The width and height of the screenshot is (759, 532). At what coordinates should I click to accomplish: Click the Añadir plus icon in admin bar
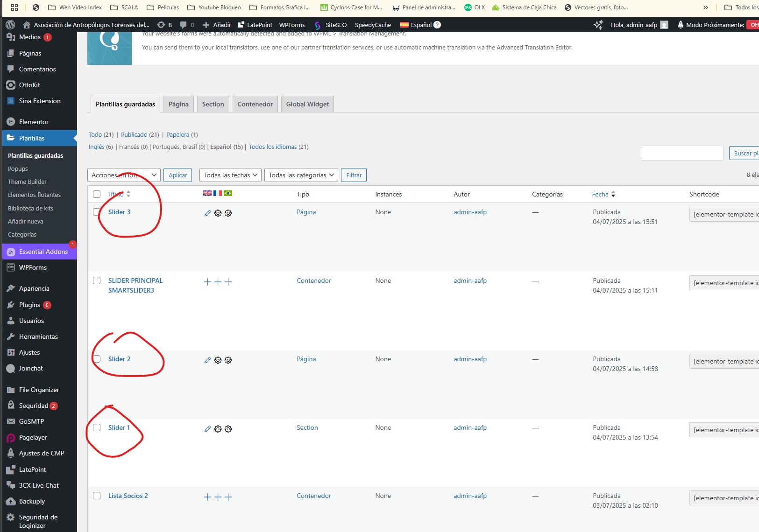(x=206, y=25)
